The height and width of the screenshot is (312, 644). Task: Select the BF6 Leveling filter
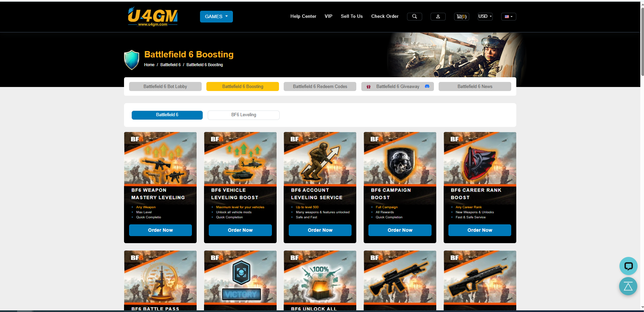pyautogui.click(x=243, y=115)
